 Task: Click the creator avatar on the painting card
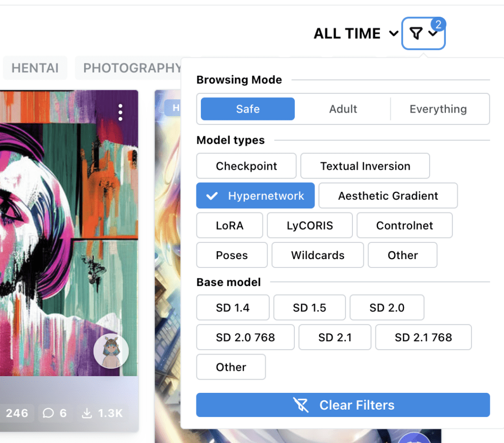(111, 351)
